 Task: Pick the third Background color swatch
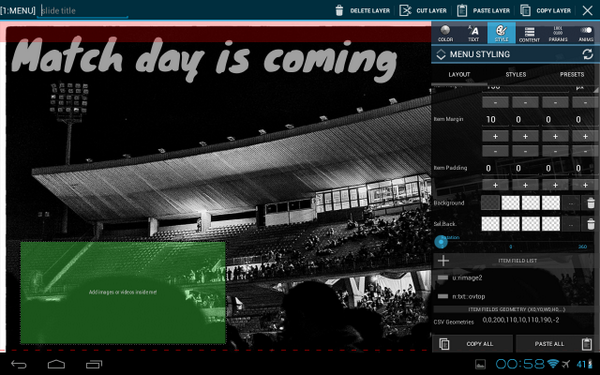click(531, 203)
